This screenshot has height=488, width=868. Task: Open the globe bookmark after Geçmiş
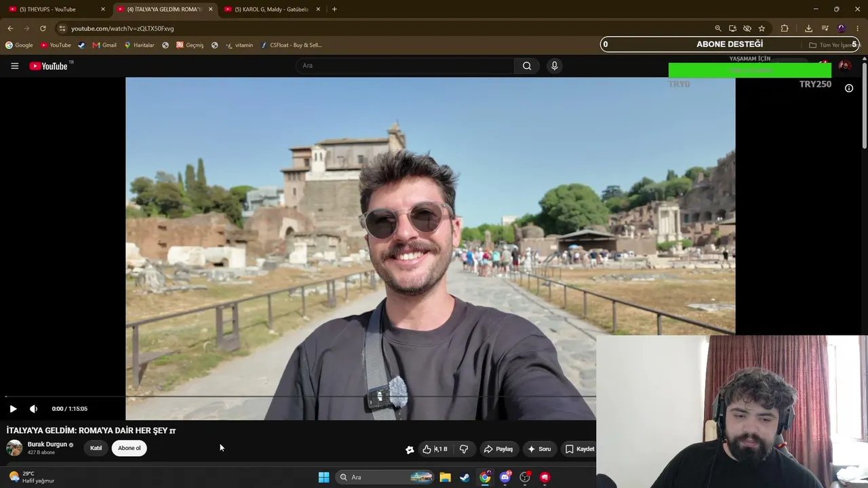click(214, 45)
